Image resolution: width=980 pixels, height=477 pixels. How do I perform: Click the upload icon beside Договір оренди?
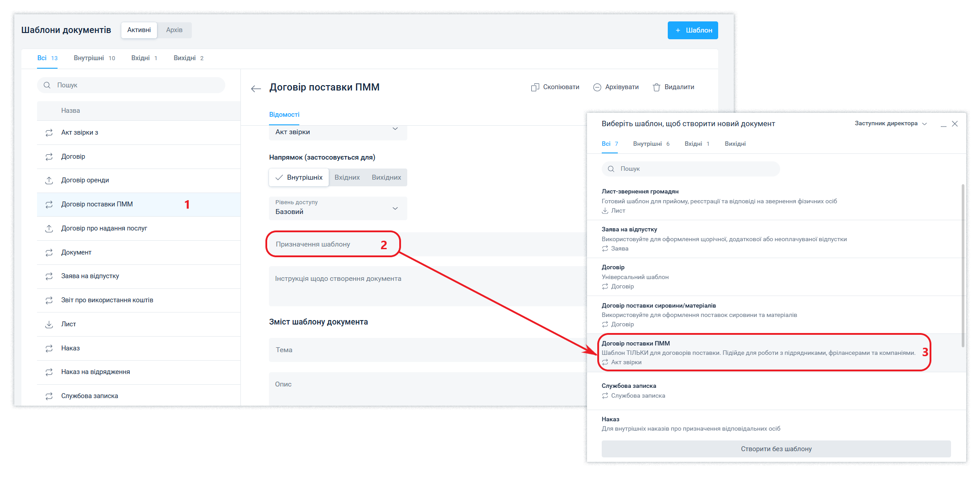pyautogui.click(x=49, y=181)
